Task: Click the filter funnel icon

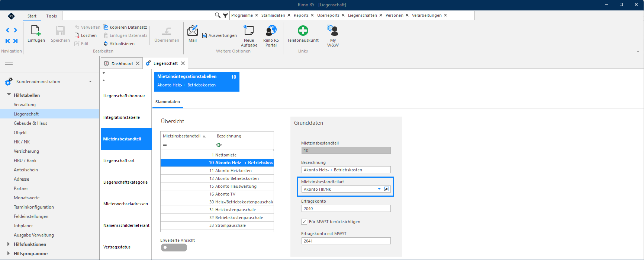Action: pyautogui.click(x=225, y=15)
